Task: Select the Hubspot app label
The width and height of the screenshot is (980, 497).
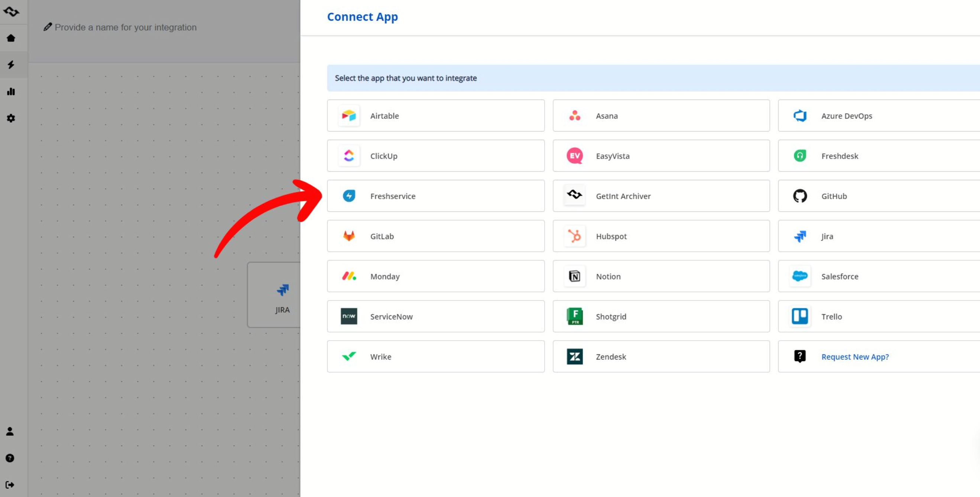Action: pos(611,236)
